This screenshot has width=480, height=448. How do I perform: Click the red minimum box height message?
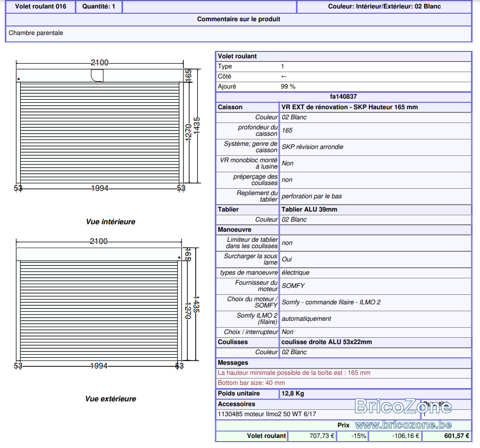tap(294, 373)
